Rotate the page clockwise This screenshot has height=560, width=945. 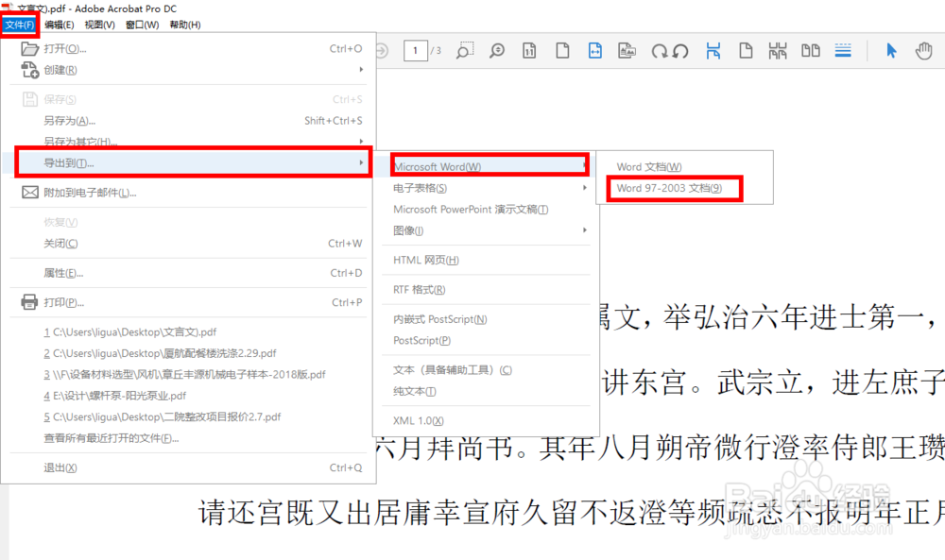[659, 51]
